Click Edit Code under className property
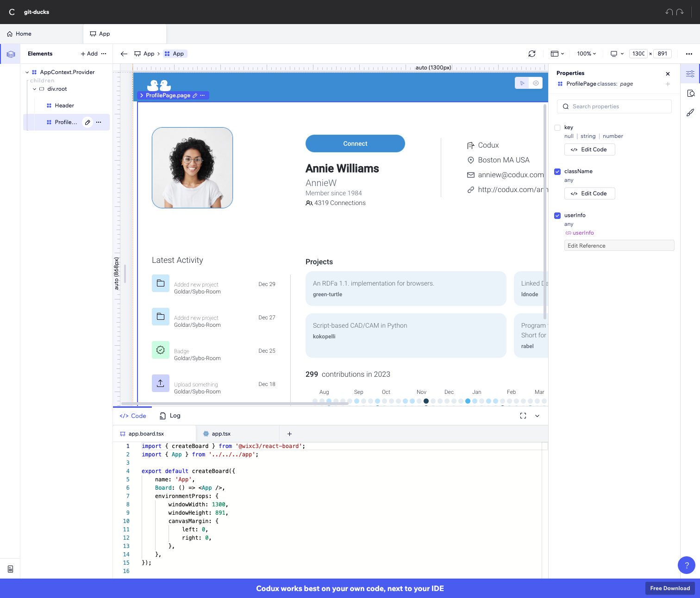This screenshot has height=598, width=700. [x=589, y=193]
